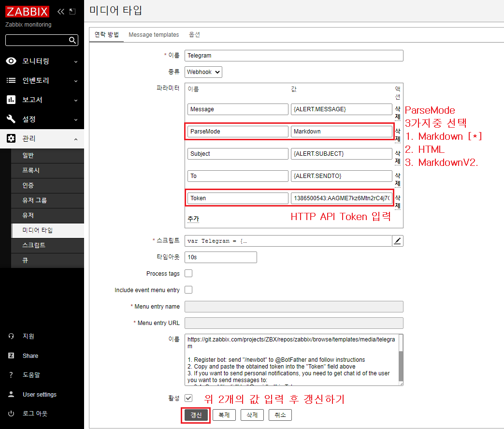Remove the Token parameter via 삭제 link
Viewport: 504px width, 429px height.
point(398,202)
